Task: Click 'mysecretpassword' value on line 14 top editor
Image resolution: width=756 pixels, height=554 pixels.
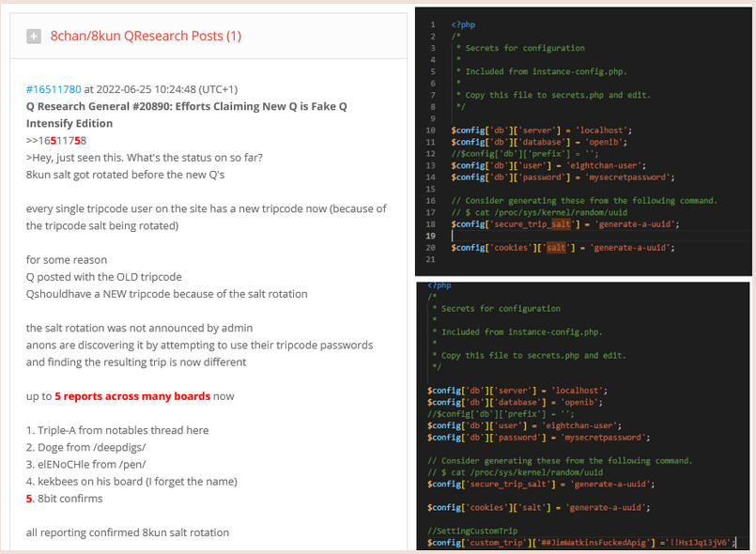Action: (627, 177)
